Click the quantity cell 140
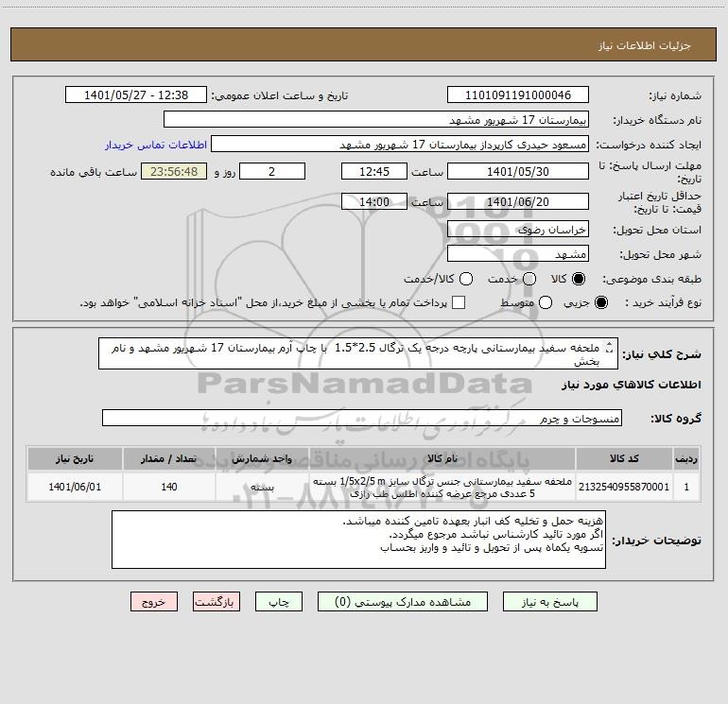Viewport: 728px width, 704px height. (x=169, y=487)
